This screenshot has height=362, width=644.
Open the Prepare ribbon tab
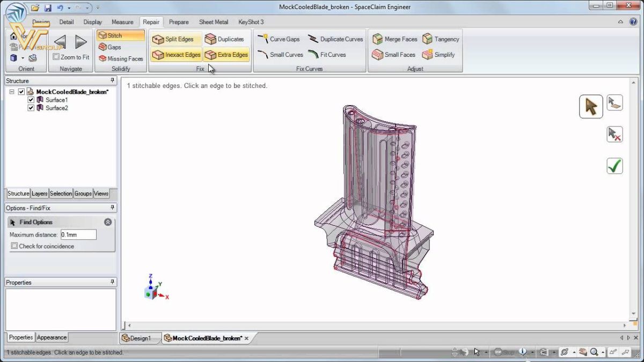[179, 22]
